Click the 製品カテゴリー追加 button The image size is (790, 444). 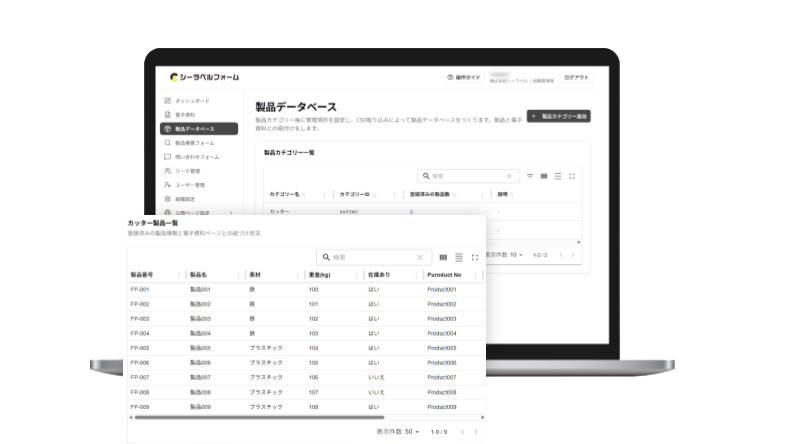pyautogui.click(x=558, y=116)
